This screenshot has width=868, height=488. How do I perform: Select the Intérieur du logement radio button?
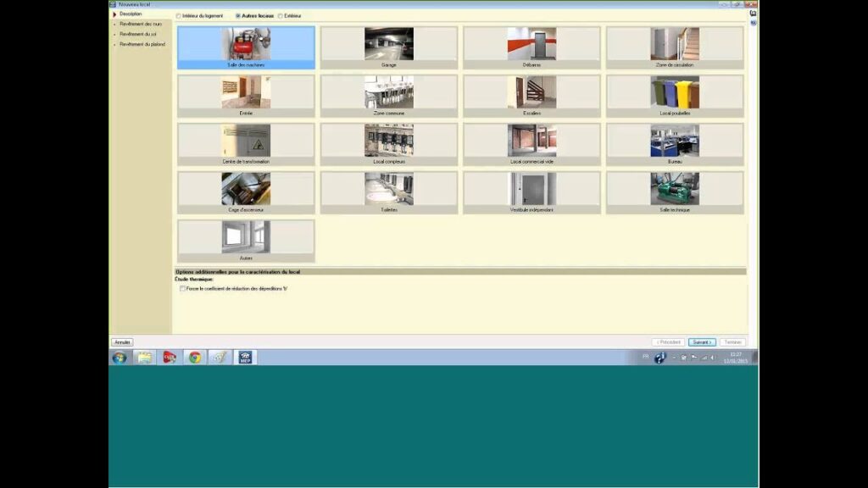pos(179,15)
